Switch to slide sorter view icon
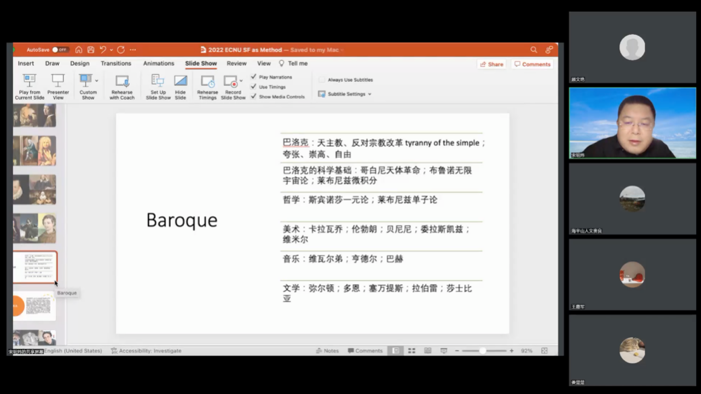The height and width of the screenshot is (394, 701). (x=412, y=351)
